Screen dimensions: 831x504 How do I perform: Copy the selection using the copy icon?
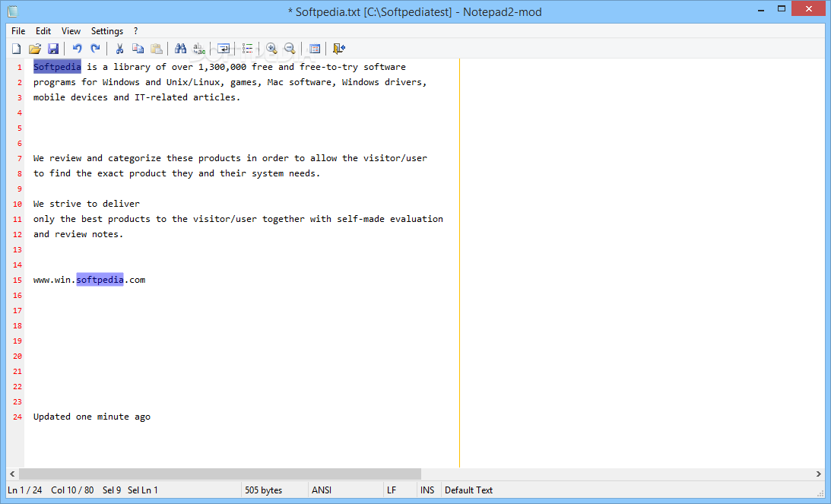pyautogui.click(x=138, y=49)
